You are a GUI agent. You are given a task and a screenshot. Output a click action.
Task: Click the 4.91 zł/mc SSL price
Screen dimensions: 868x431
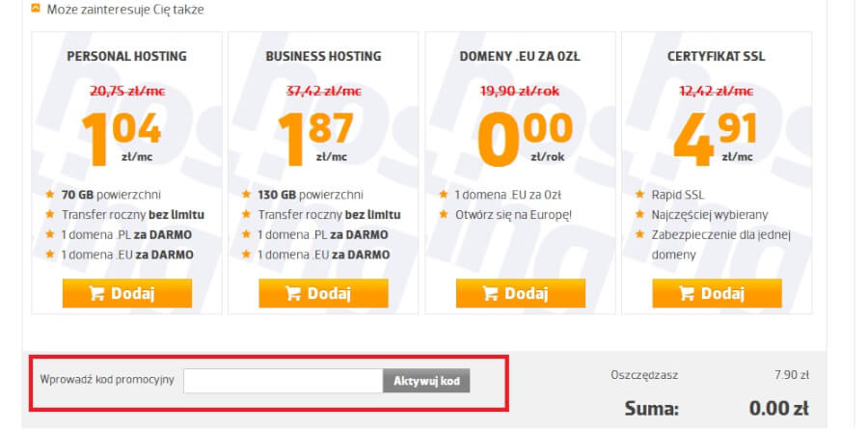point(714,136)
